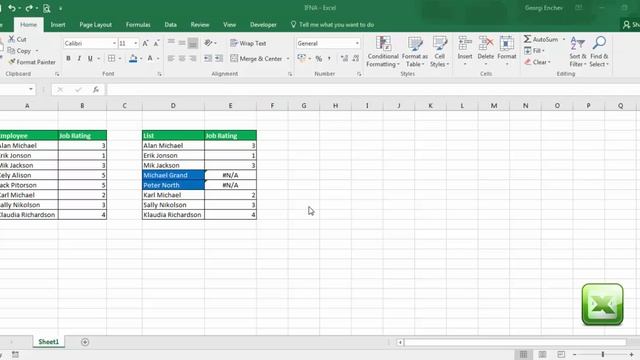
Task: Open Cell Styles gallery
Action: point(440,51)
